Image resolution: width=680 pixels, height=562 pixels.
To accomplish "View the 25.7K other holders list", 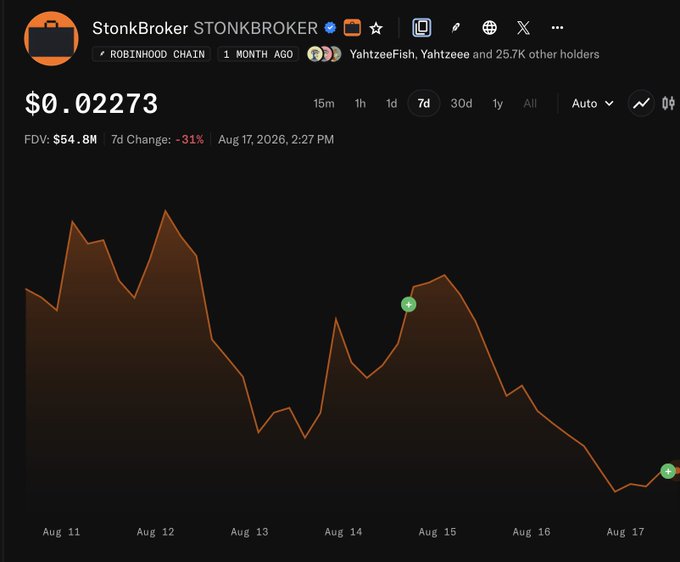I will 547,54.
